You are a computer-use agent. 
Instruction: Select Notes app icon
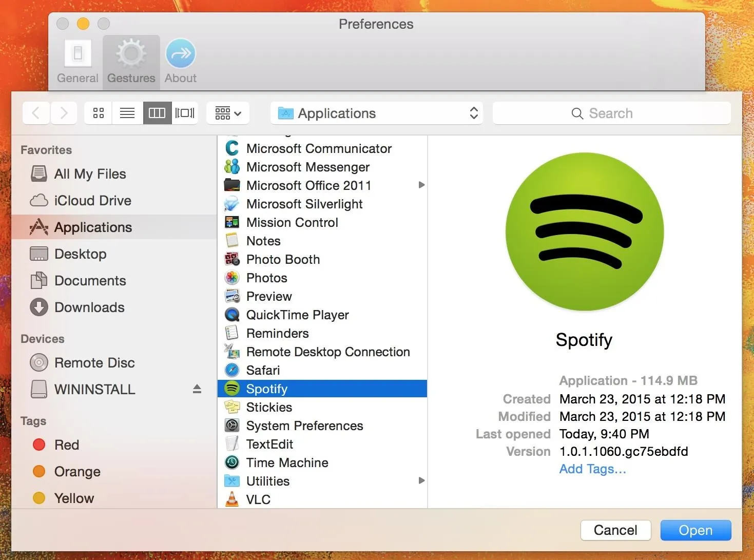pos(232,241)
